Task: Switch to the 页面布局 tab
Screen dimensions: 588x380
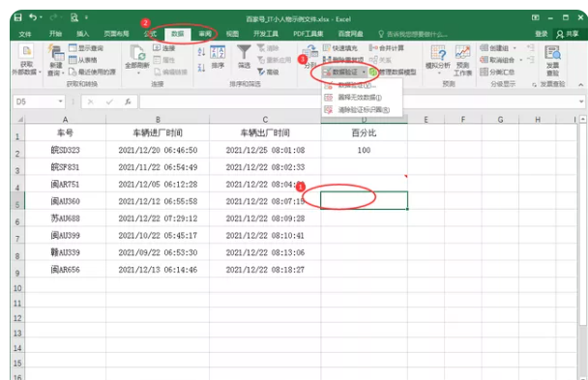Action: tap(116, 34)
